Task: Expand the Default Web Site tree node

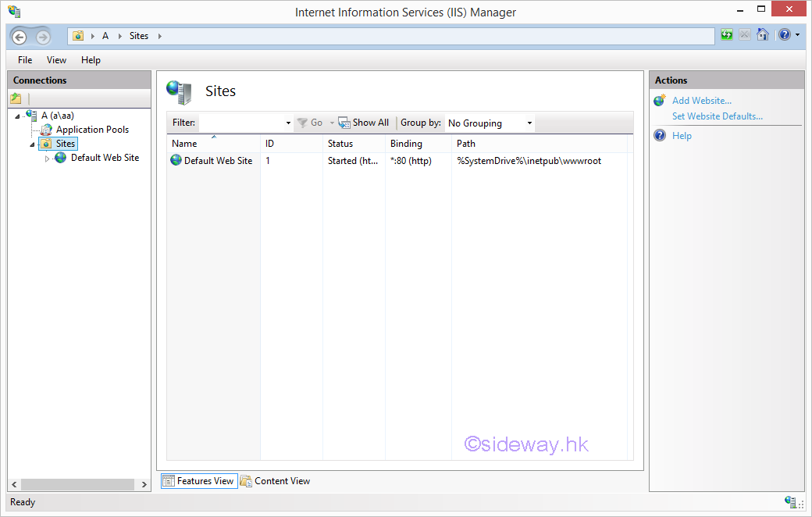Action: (47, 159)
